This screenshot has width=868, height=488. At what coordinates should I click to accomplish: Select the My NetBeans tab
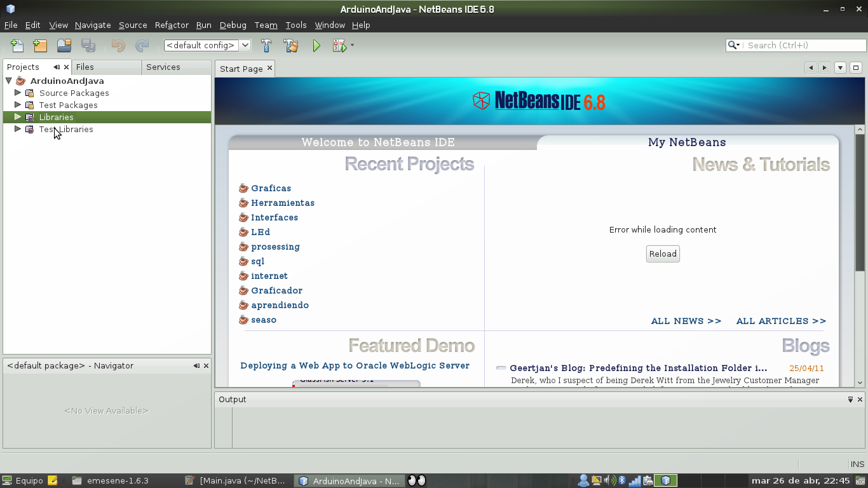tap(687, 142)
